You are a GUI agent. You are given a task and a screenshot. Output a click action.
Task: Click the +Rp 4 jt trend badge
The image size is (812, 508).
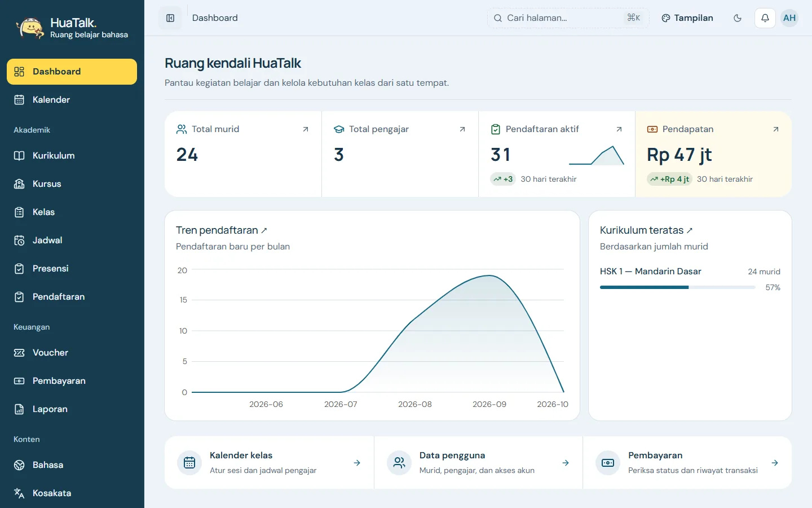(669, 179)
